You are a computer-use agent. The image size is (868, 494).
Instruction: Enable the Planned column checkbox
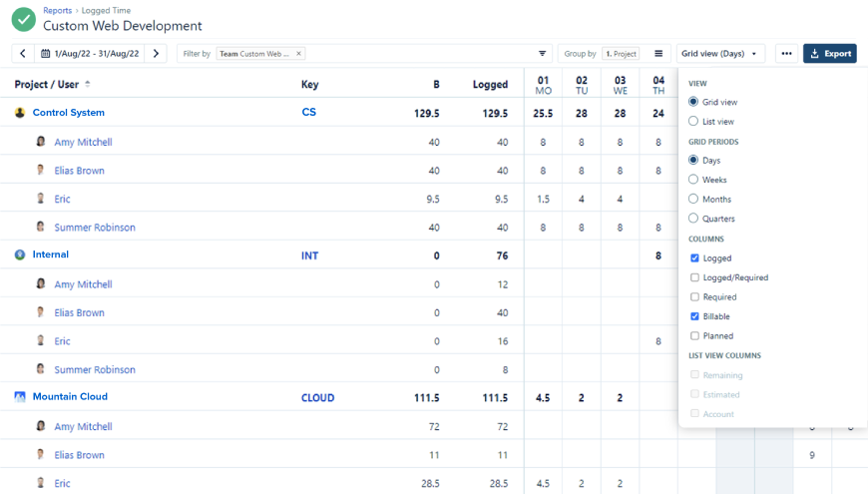(x=694, y=336)
